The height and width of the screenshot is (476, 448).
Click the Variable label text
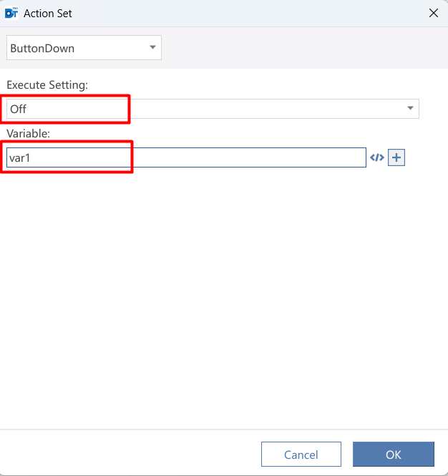[x=28, y=134]
